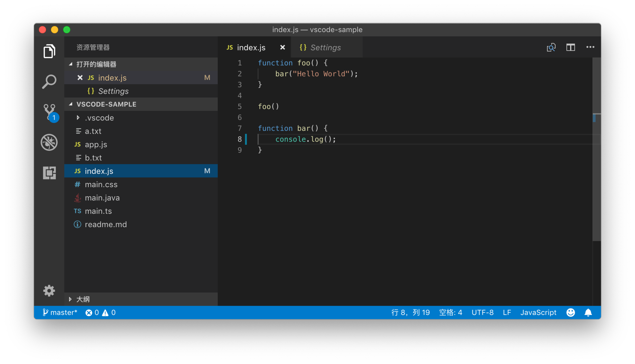Open the Extensions view icon
Screen dimensions: 635x364
pyautogui.click(x=49, y=173)
